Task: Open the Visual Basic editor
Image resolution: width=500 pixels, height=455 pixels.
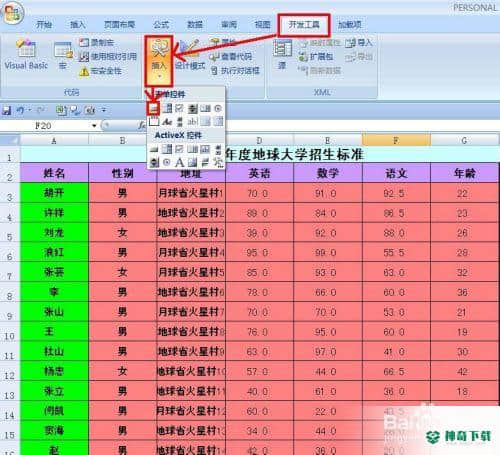Action: [x=26, y=55]
